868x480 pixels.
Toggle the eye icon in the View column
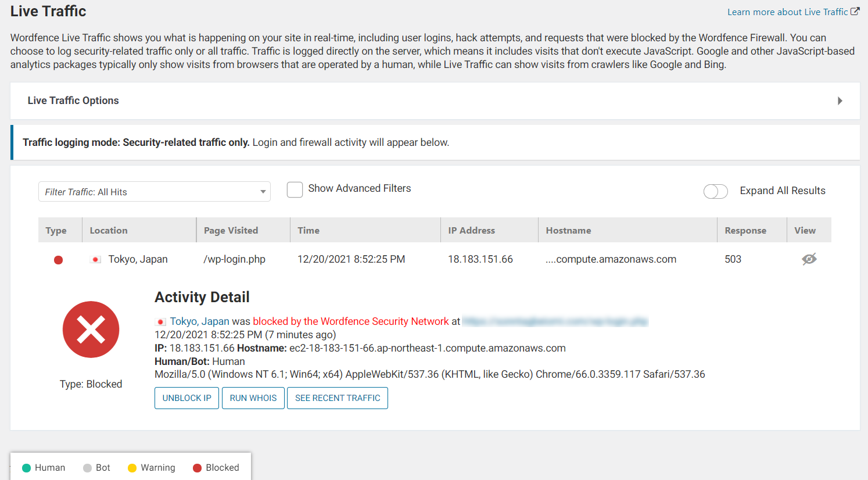tap(809, 259)
